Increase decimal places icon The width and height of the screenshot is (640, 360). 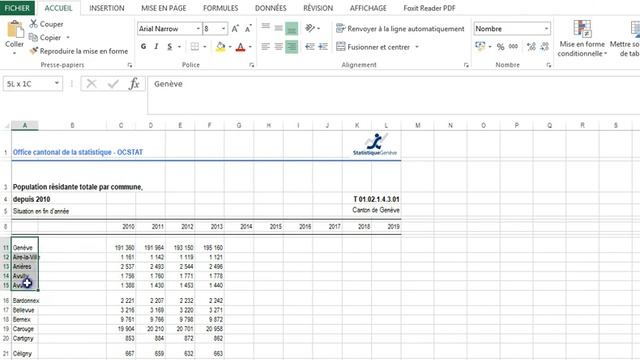click(531, 47)
